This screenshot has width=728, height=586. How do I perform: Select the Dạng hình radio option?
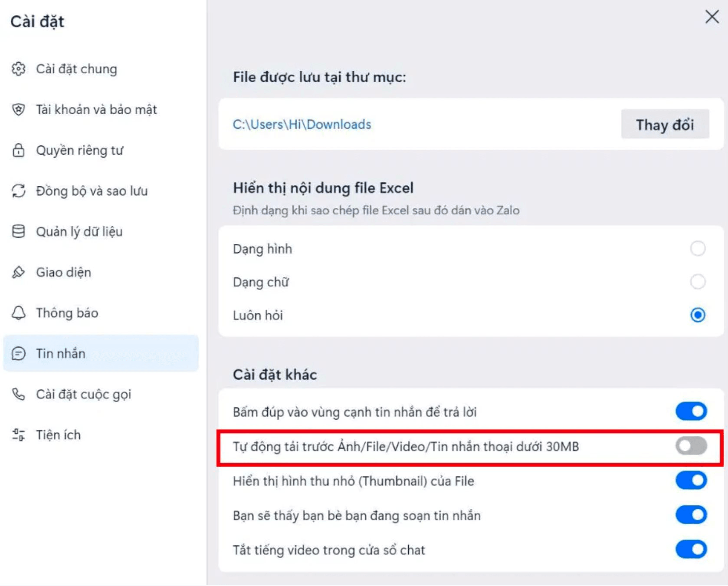[x=698, y=249]
